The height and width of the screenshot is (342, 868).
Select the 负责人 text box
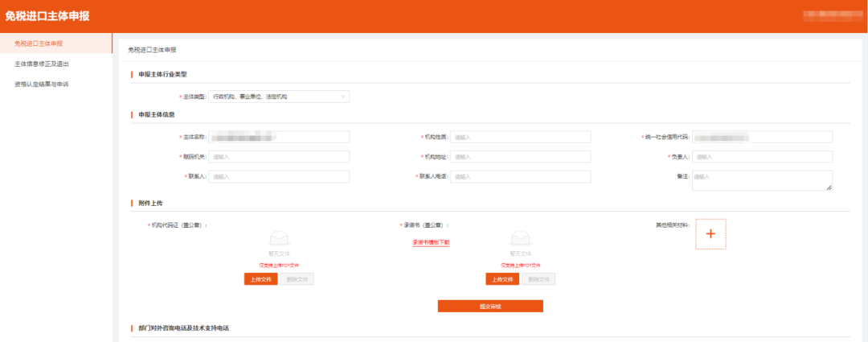[762, 157]
